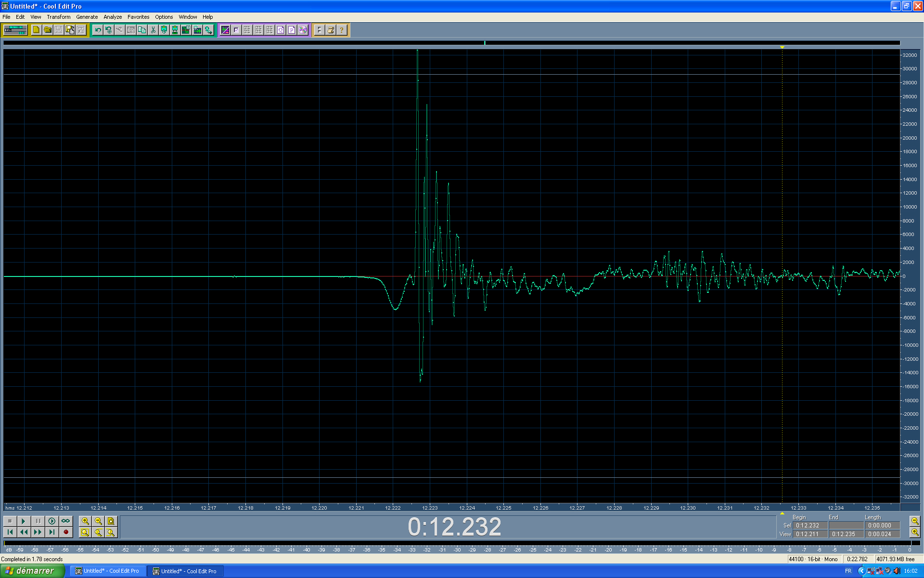Click '4071.93 MB free' status text
The height and width of the screenshot is (578, 924).
[x=895, y=559]
